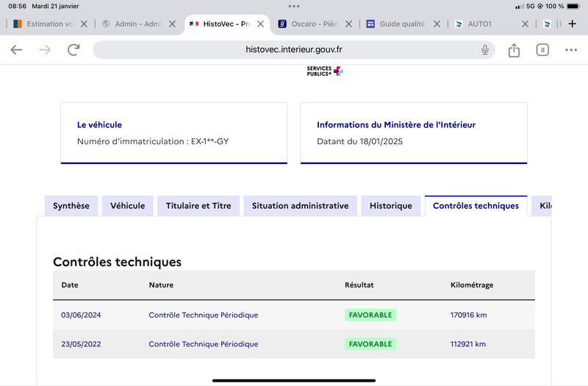Click the Kilométrage column header
This screenshot has height=386, width=588.
(x=472, y=285)
